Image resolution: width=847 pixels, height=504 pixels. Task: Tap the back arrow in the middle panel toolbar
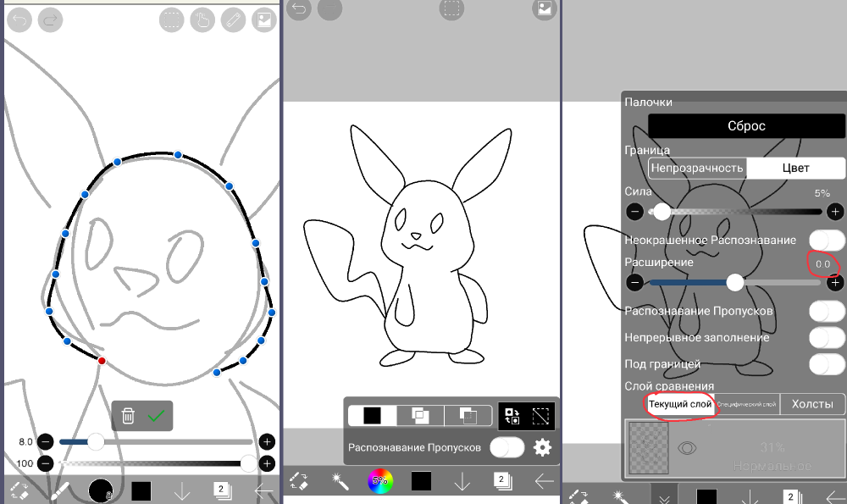[544, 481]
